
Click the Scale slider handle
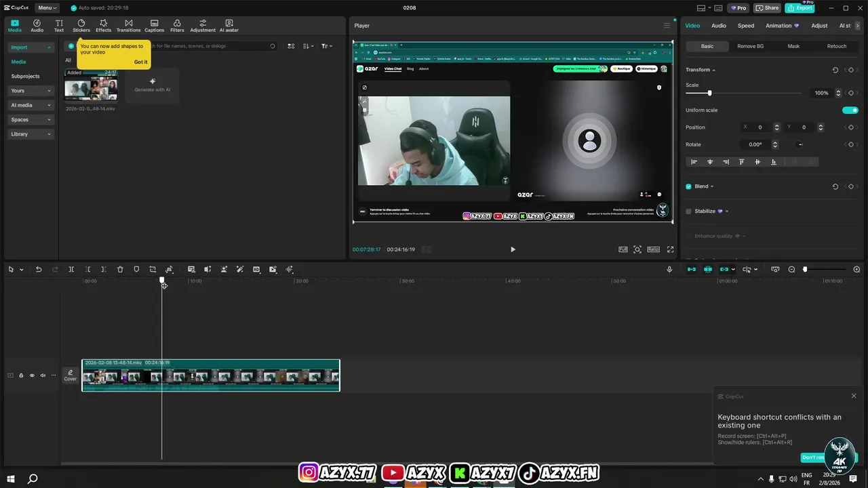pos(709,93)
